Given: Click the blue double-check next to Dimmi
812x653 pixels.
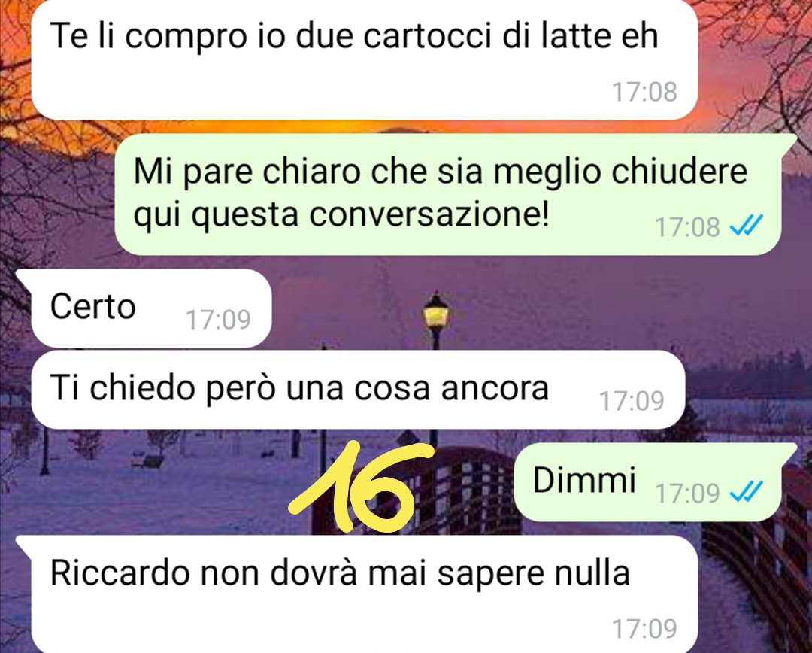Looking at the screenshot, I should [747, 491].
